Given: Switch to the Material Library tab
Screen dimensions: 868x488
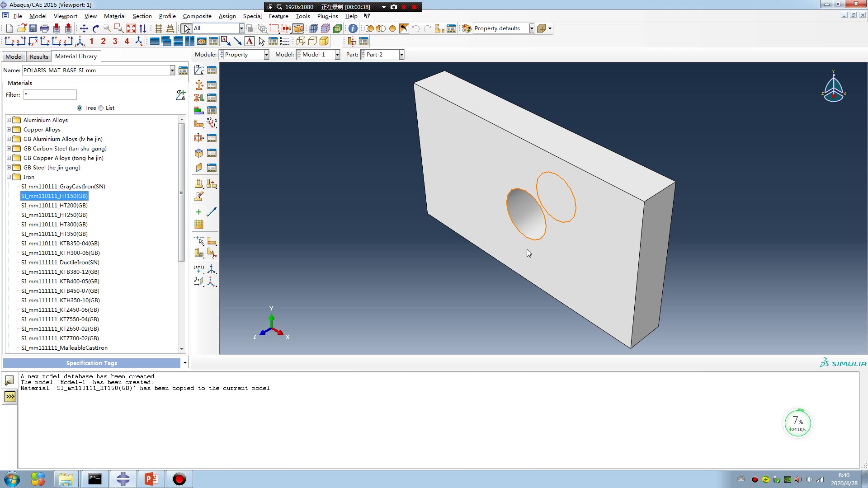Looking at the screenshot, I should pos(75,56).
